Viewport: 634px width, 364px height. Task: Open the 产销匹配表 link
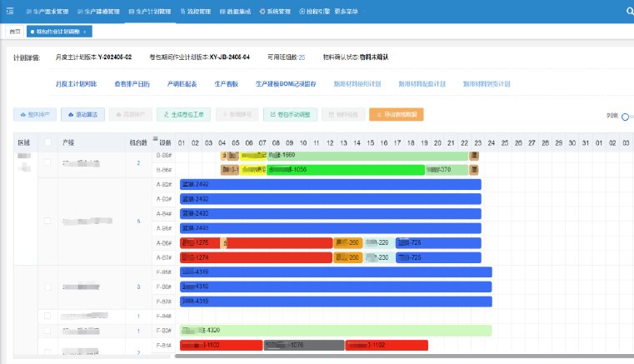182,84
